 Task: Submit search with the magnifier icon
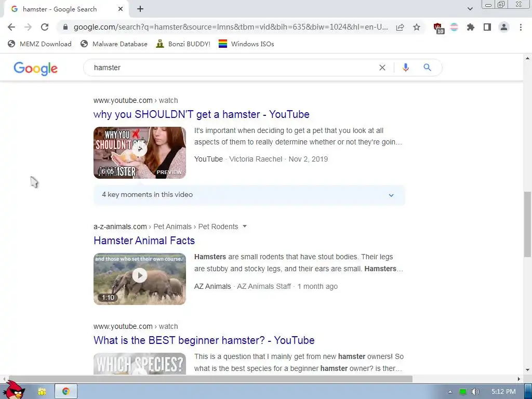[x=427, y=68]
